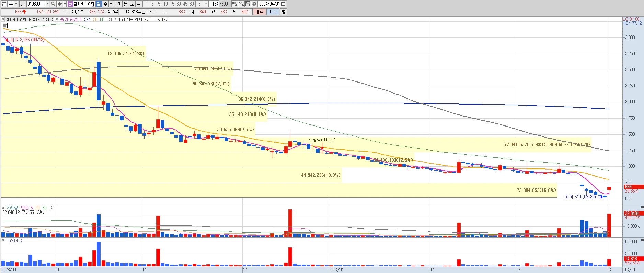The image size is (644, 273).
Task: Click the 강세패턴 legend label
Action: [142, 20]
